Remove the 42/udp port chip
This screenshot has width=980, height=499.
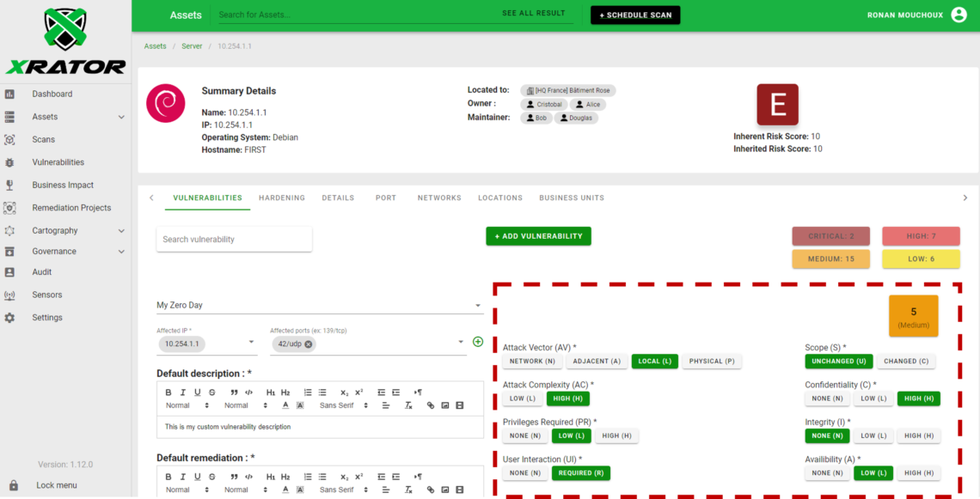(x=309, y=344)
